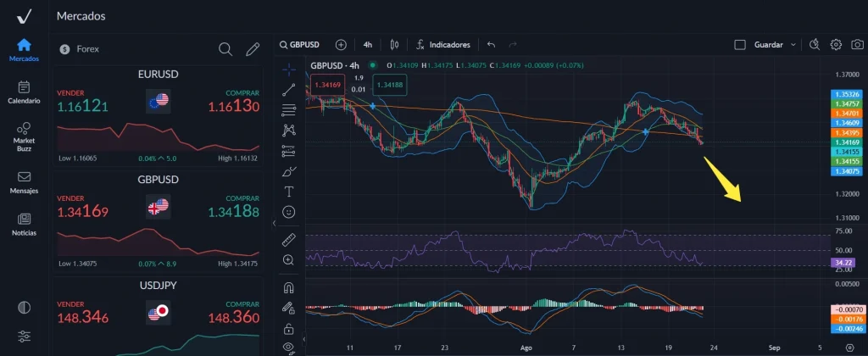Open the emoji icons tool

(x=289, y=212)
